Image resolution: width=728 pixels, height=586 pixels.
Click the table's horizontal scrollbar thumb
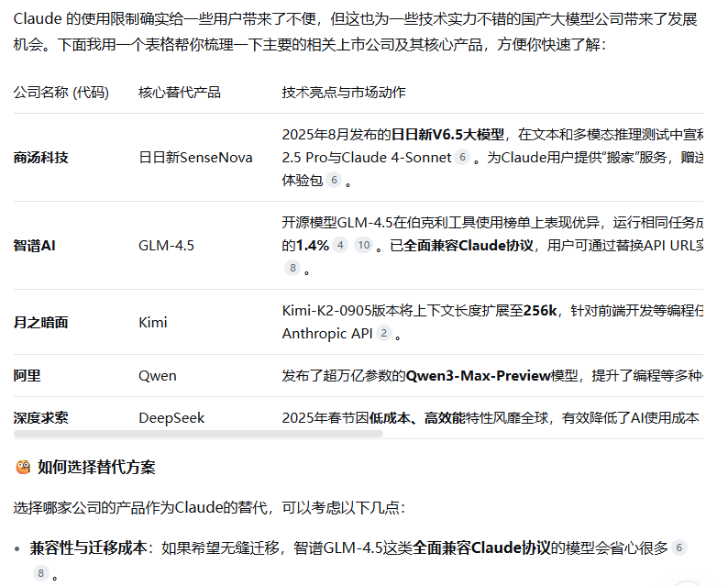pyautogui.click(x=198, y=434)
